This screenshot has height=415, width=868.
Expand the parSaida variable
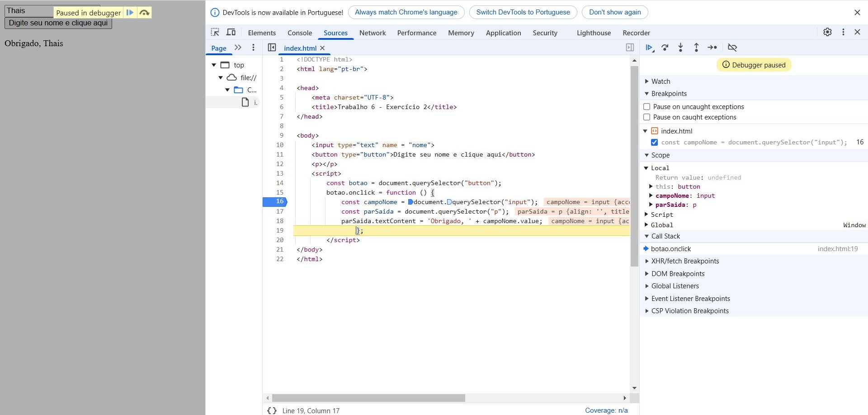(x=651, y=205)
